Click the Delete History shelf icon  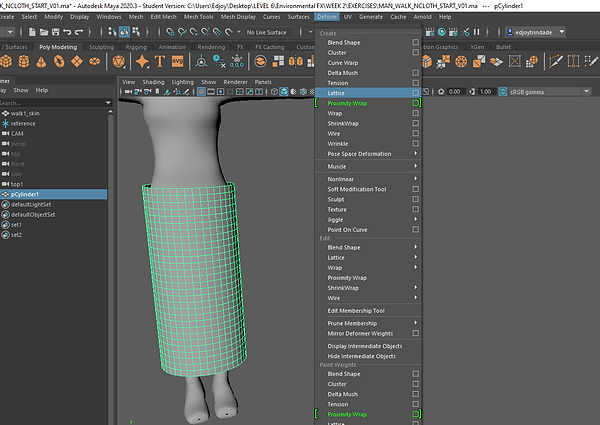click(219, 61)
